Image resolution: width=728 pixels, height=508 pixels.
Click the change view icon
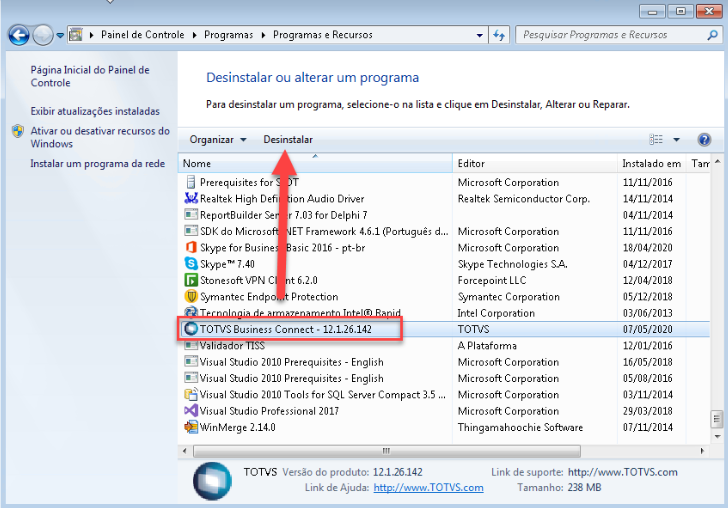click(656, 139)
